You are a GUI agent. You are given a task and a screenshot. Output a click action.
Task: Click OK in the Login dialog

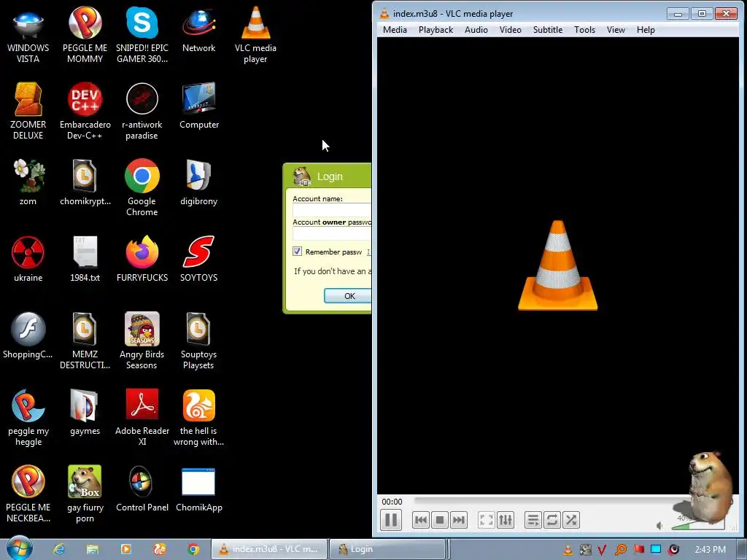coord(348,296)
